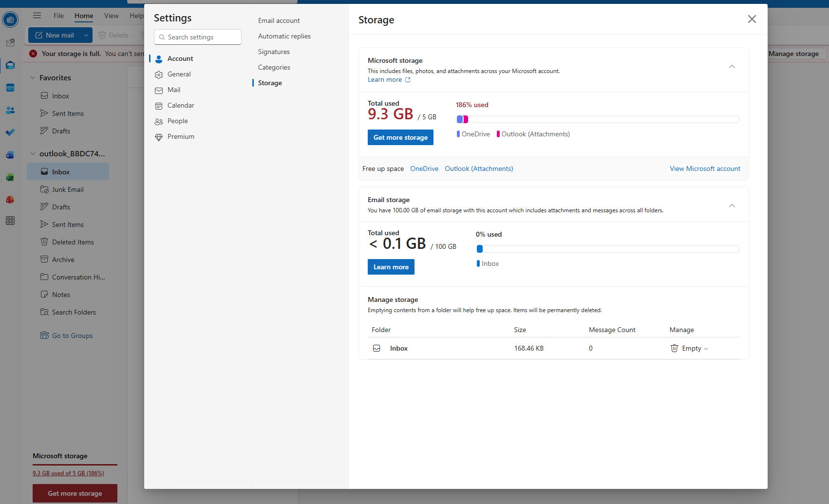Open the Categories settings page
The height and width of the screenshot is (504, 829).
pyautogui.click(x=274, y=67)
